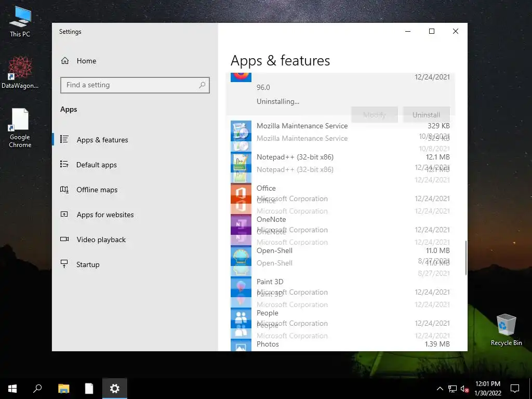Click the Uninstall button

(x=426, y=115)
